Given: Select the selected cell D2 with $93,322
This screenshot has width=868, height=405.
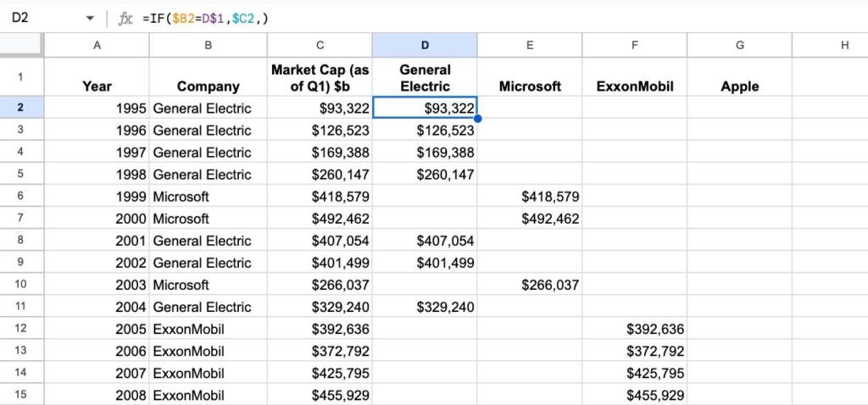Looking at the screenshot, I should point(425,108).
